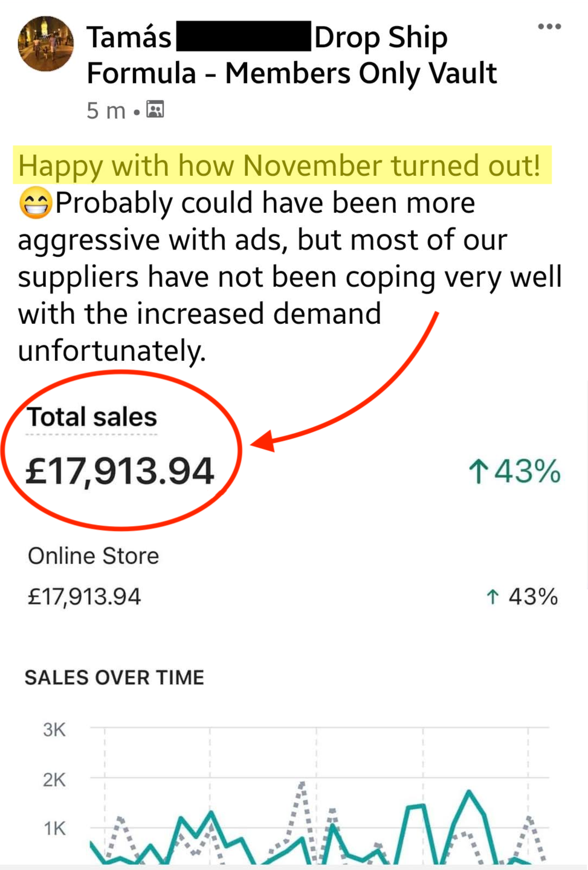The image size is (588, 870).
Task: Click the grinning emoji in the post
Action: [35, 203]
